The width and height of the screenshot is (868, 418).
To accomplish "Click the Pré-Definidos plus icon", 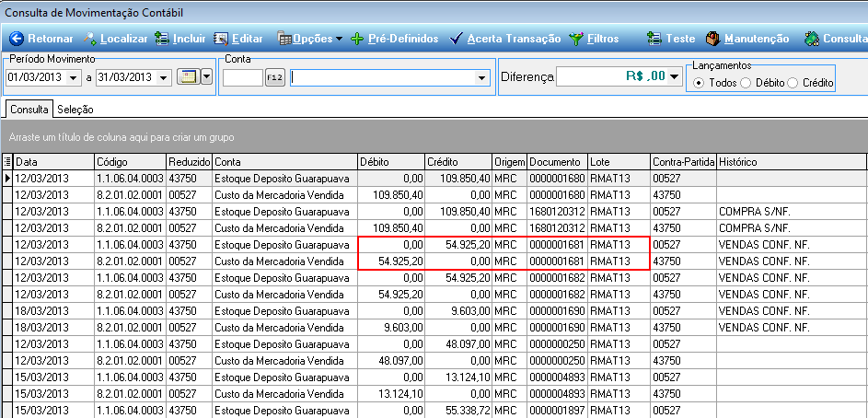I will click(358, 39).
